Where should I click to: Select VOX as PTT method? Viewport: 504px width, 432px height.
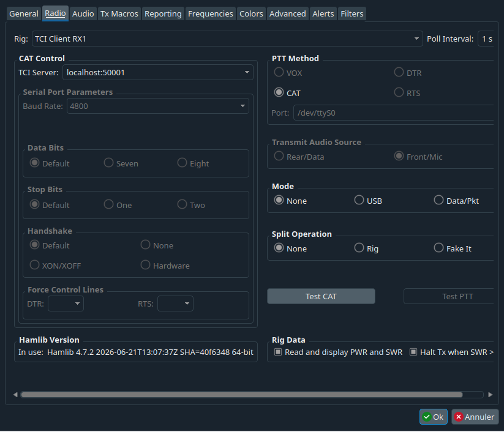point(288,73)
